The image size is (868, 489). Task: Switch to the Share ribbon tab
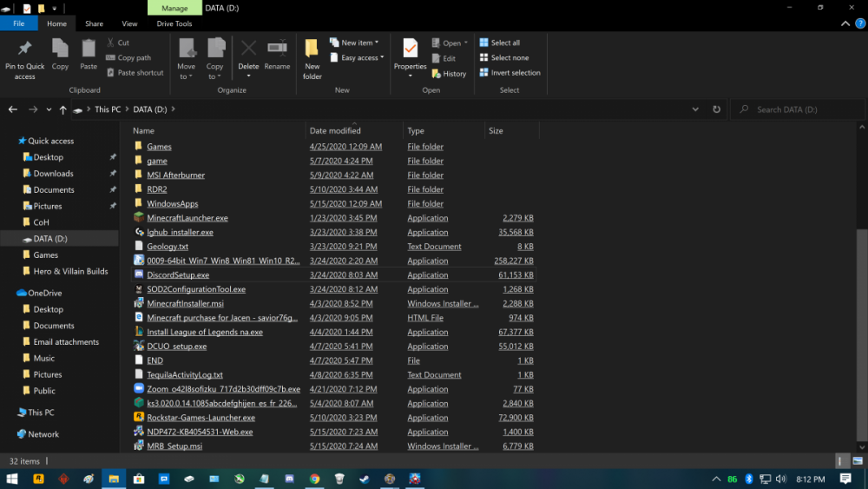pyautogui.click(x=94, y=23)
